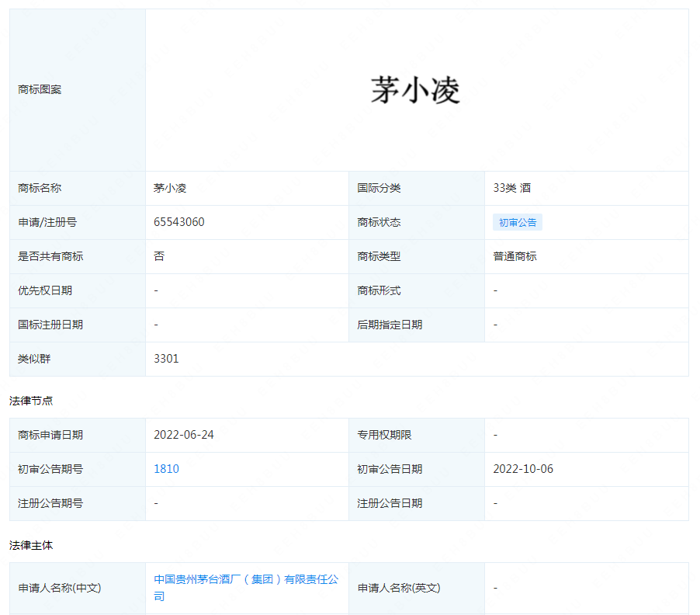Click the 申请人名称(中文) label
700x615 pixels.
coord(60,588)
